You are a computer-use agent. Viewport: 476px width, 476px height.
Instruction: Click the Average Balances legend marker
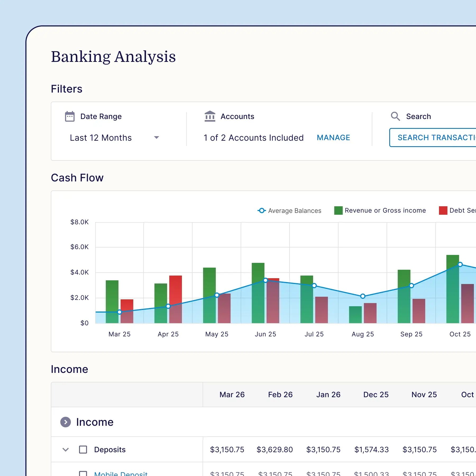[x=261, y=210]
